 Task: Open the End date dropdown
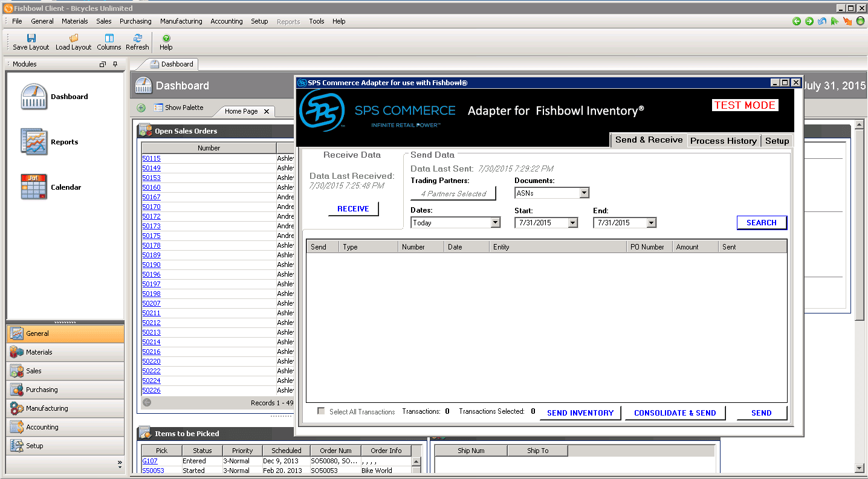(x=651, y=222)
